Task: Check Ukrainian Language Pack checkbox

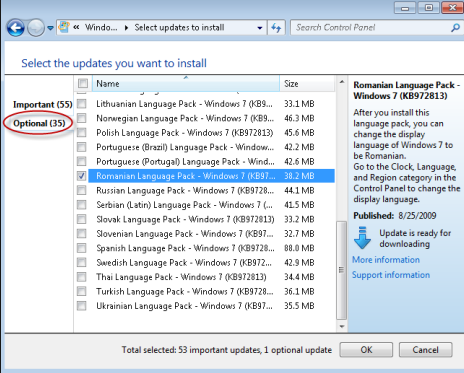Action: tap(81, 306)
